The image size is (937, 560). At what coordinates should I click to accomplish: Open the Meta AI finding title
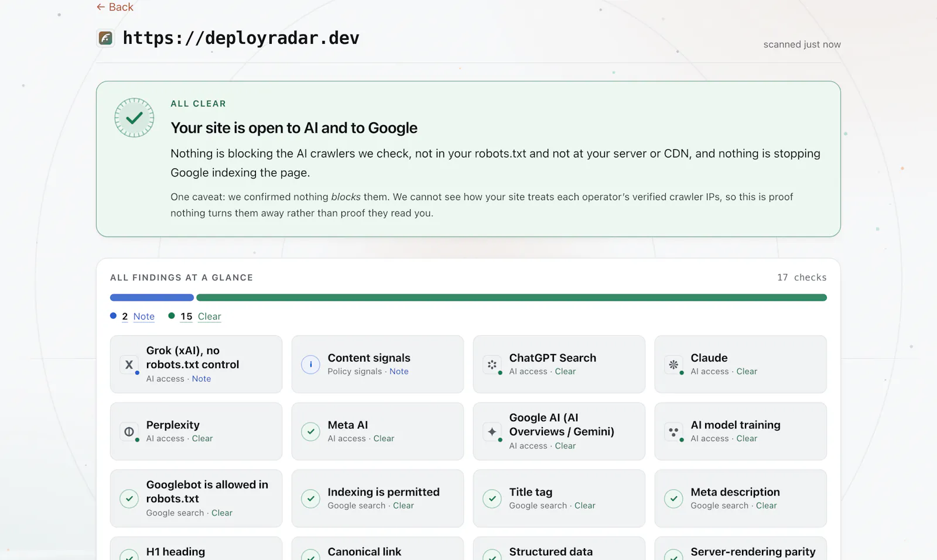click(348, 425)
